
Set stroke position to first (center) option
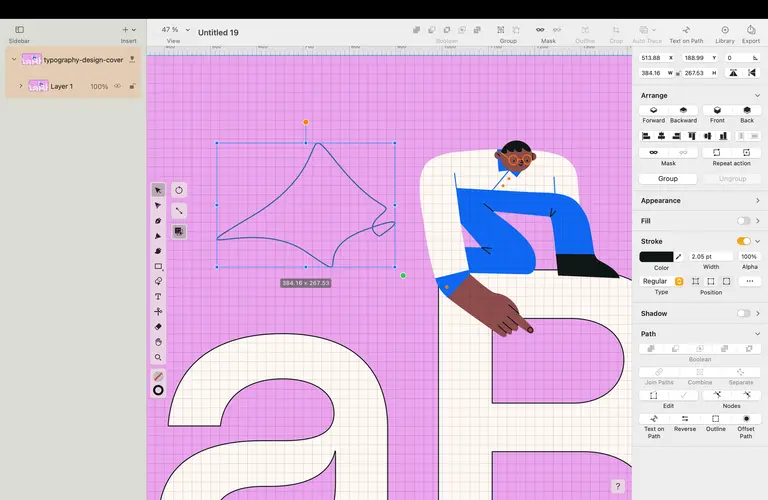(696, 281)
